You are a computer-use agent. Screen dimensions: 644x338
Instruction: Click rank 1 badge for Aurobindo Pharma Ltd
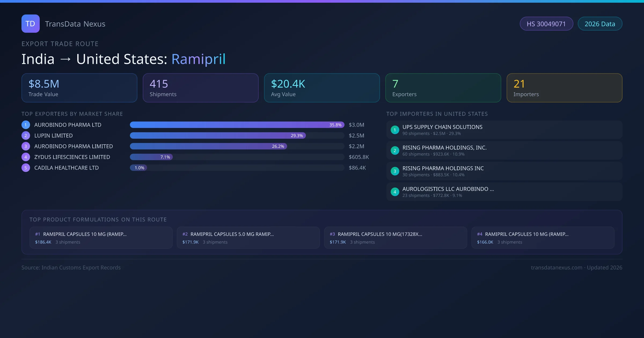coord(26,125)
